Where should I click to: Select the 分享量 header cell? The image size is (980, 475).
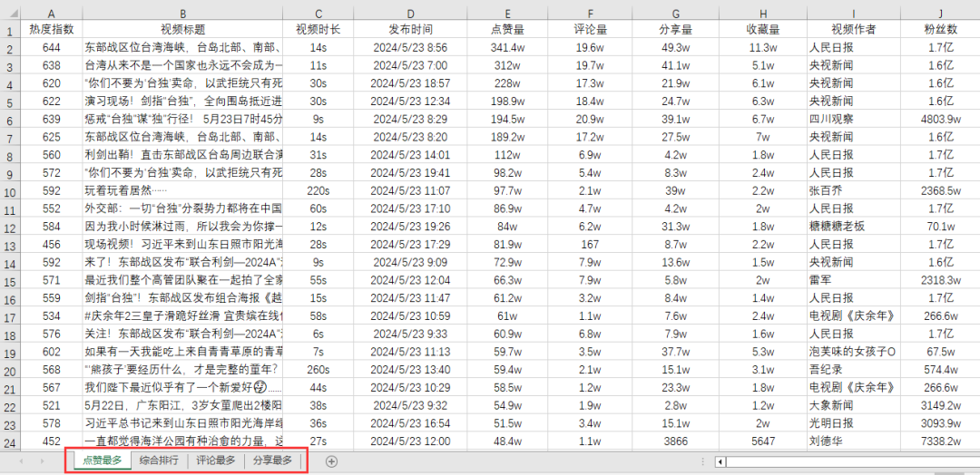tap(676, 30)
